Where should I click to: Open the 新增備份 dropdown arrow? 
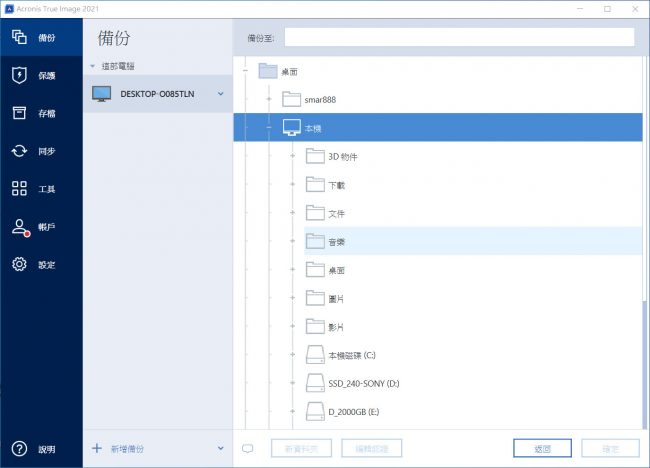[x=220, y=449]
